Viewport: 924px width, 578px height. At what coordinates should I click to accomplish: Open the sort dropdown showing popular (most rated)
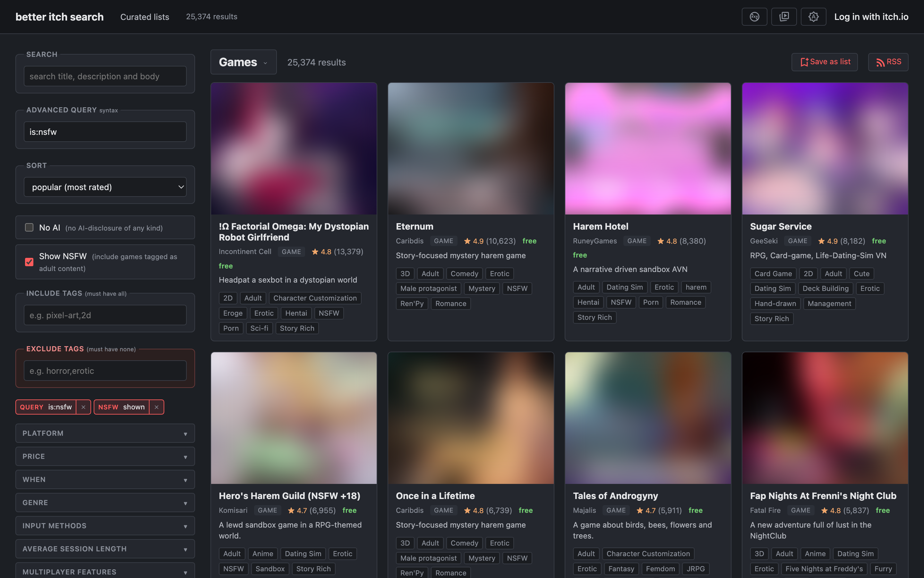tap(105, 187)
